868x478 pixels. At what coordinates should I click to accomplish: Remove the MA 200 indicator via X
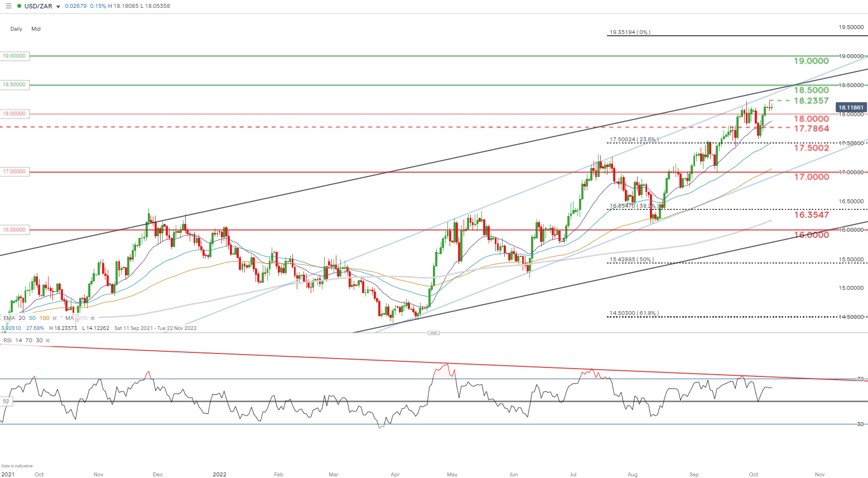coord(93,318)
